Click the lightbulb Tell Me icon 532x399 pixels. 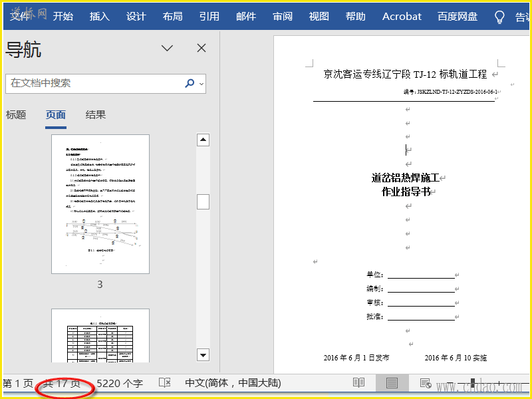click(x=499, y=17)
